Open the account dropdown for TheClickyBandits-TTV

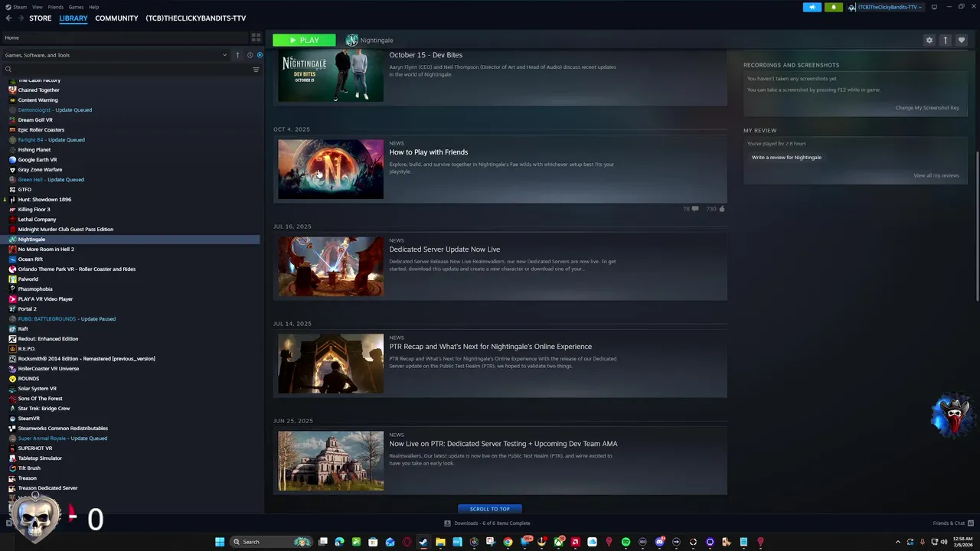[x=886, y=7]
